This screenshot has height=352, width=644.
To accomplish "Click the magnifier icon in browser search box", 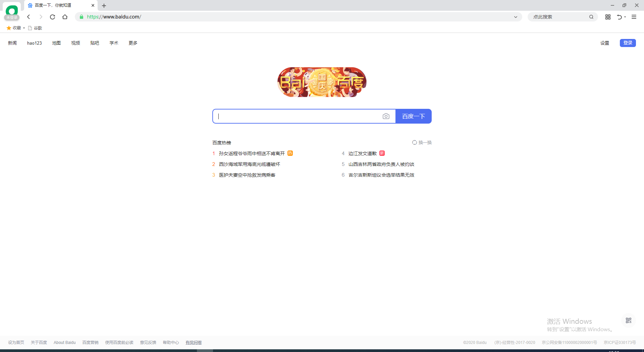I will pos(591,17).
